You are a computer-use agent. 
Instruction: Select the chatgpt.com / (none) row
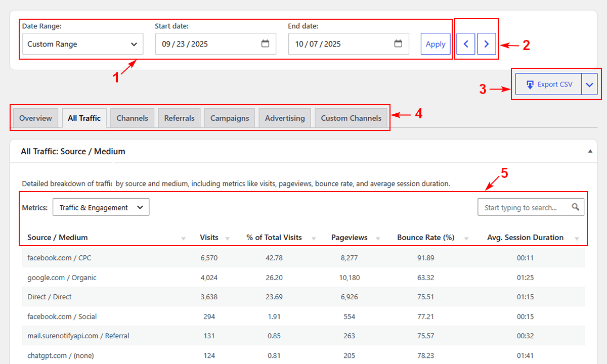click(x=303, y=355)
